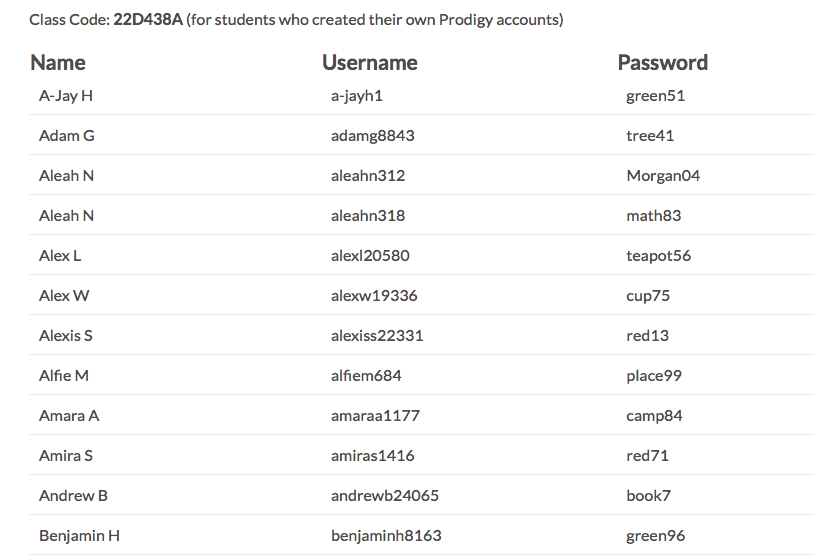
Task: Click the password green96
Action: tap(655, 536)
